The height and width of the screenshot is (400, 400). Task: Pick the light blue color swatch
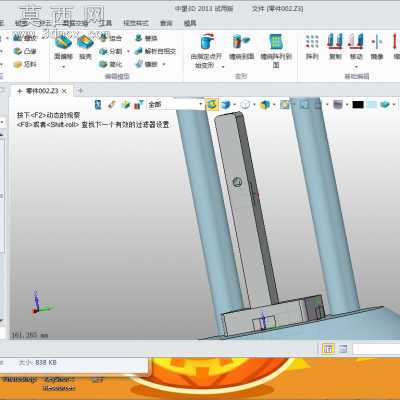coord(372,105)
